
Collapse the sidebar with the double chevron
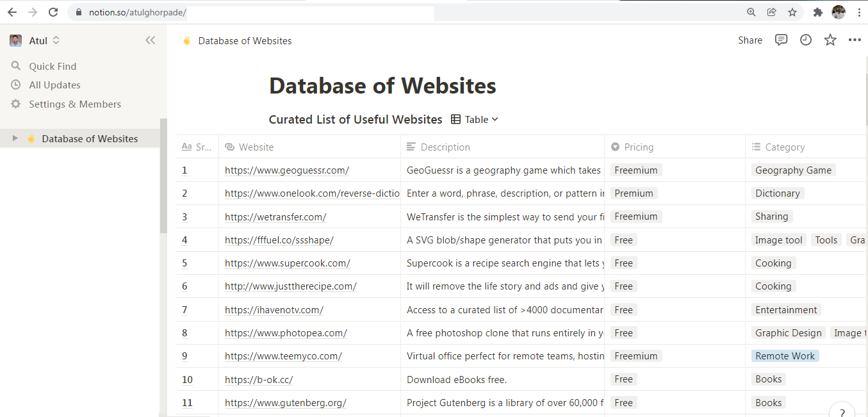point(150,40)
